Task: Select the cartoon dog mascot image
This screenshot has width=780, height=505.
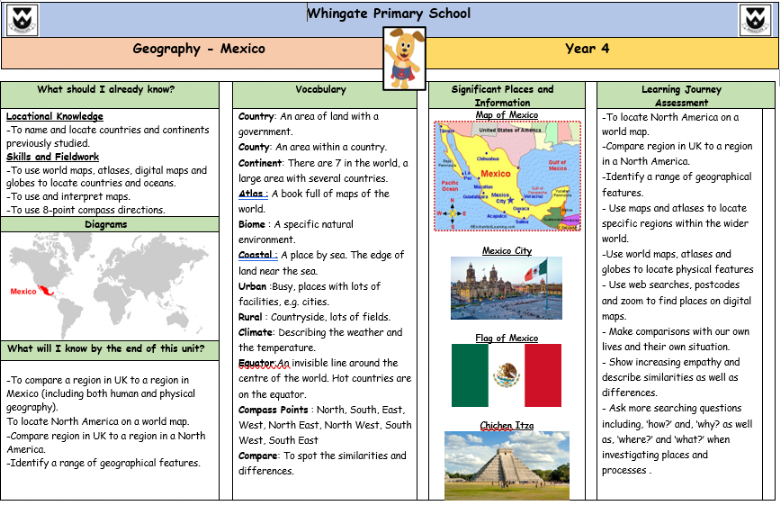Action: (404, 57)
